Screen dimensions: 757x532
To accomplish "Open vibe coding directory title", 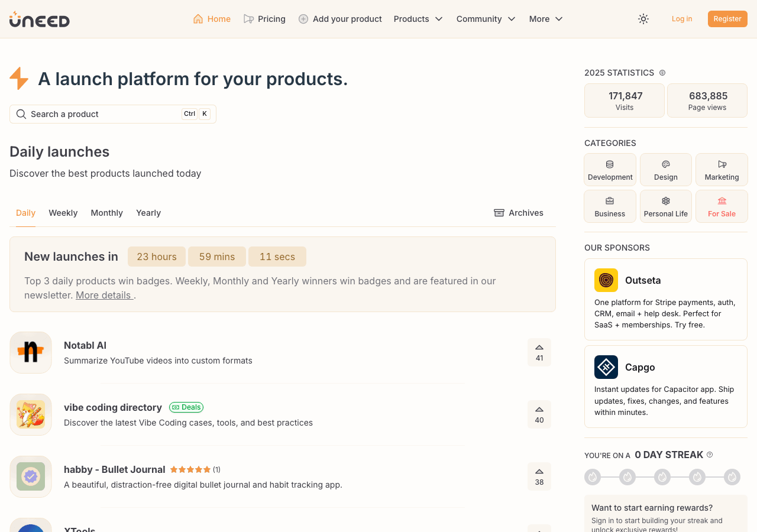I will (113, 407).
